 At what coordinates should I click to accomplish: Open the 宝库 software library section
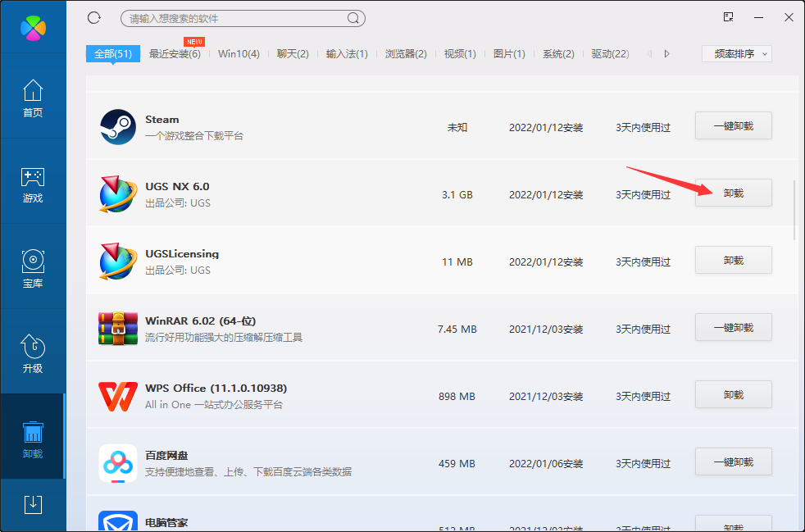33,269
